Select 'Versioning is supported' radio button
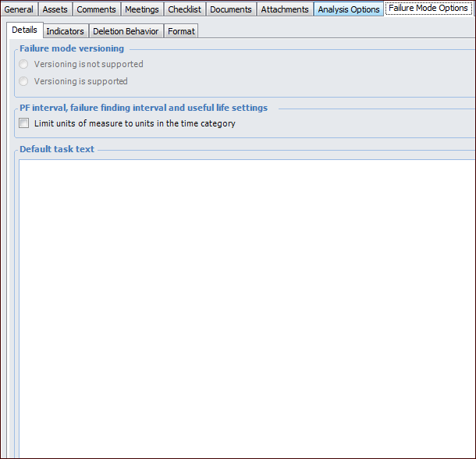 pos(23,81)
